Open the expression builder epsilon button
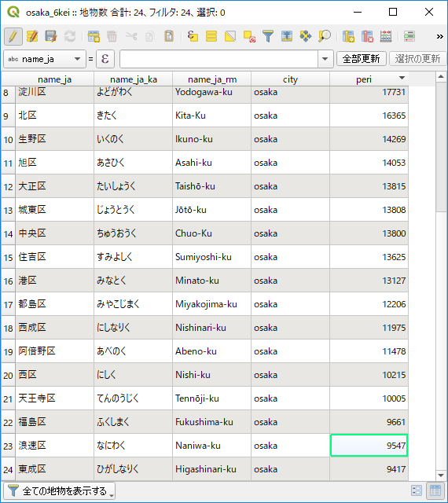Image resolution: width=448 pixels, height=503 pixels. [x=105, y=59]
